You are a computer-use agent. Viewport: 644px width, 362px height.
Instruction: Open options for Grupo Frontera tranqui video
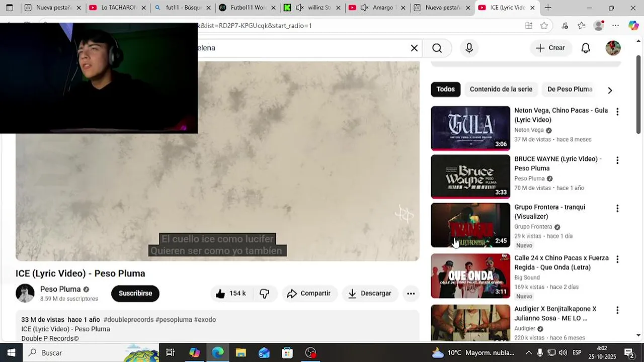coord(617,209)
